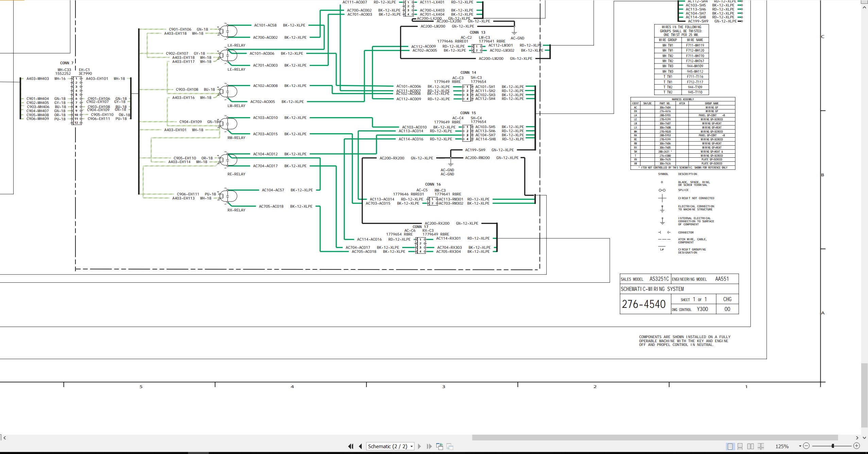The height and width of the screenshot is (454, 868).
Task: Click the CONN 17 heading
Action: tap(421, 227)
